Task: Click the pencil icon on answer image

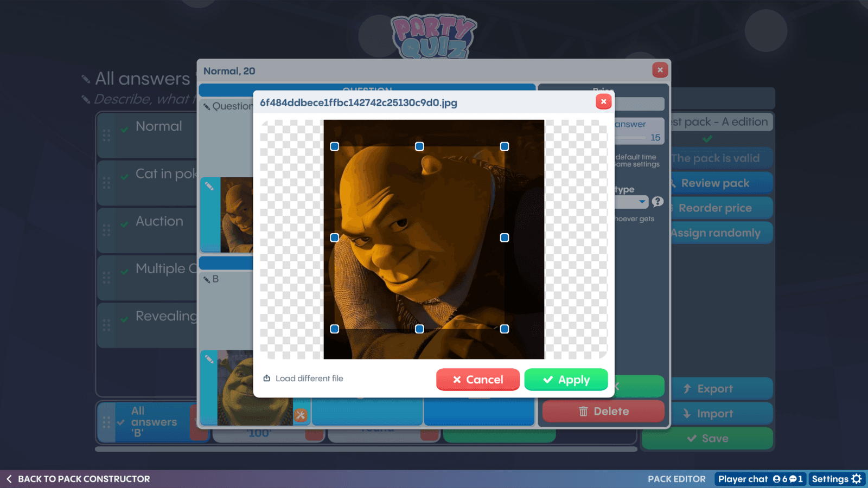Action: [x=209, y=359]
